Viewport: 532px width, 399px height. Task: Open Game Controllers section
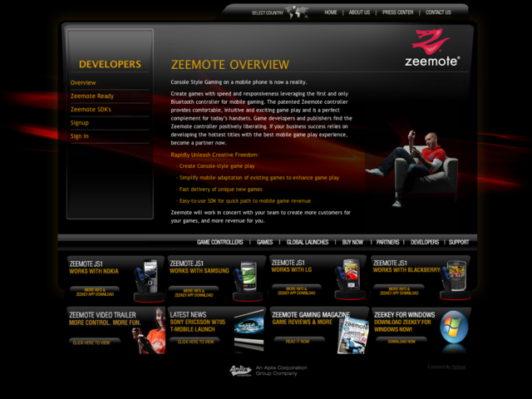[219, 242]
